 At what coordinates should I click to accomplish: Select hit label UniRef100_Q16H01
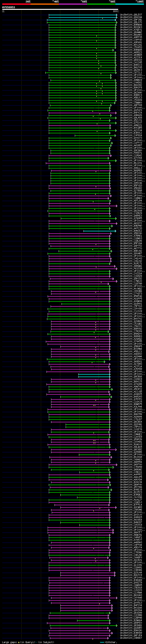point(131,304)
